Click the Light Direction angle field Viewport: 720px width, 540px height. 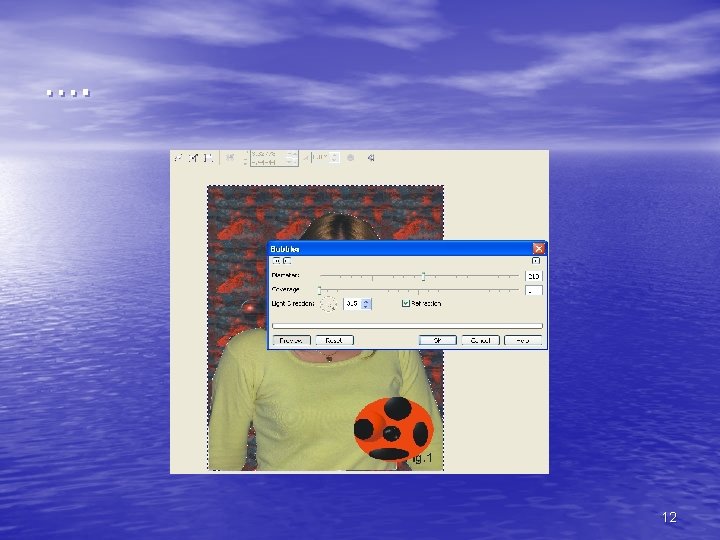[x=352, y=304]
